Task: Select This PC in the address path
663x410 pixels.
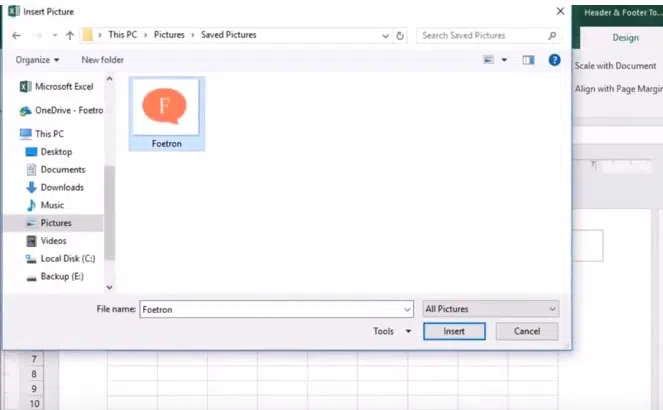Action: tap(123, 35)
